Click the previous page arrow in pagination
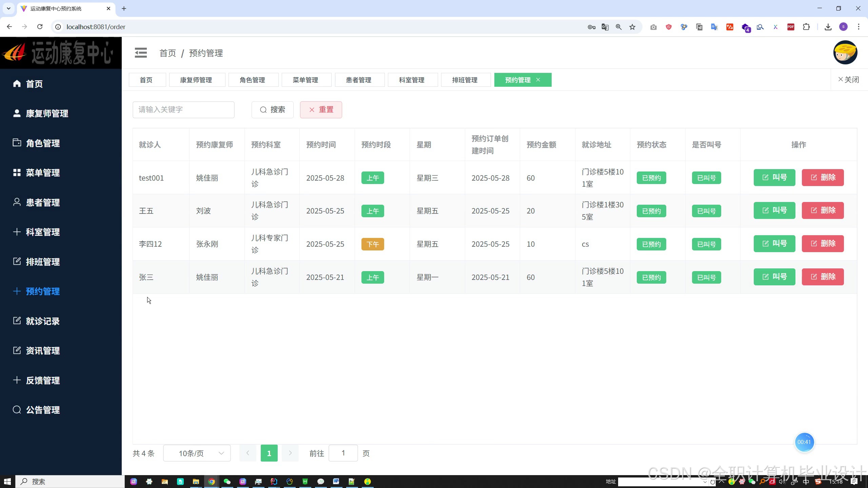 (x=248, y=453)
